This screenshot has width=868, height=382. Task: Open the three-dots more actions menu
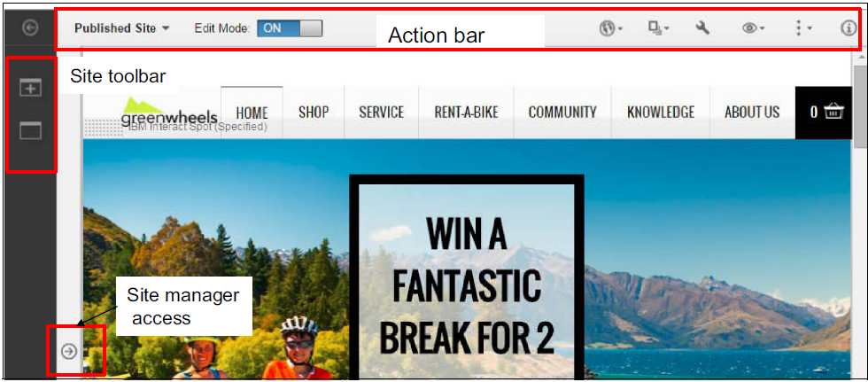click(x=802, y=28)
